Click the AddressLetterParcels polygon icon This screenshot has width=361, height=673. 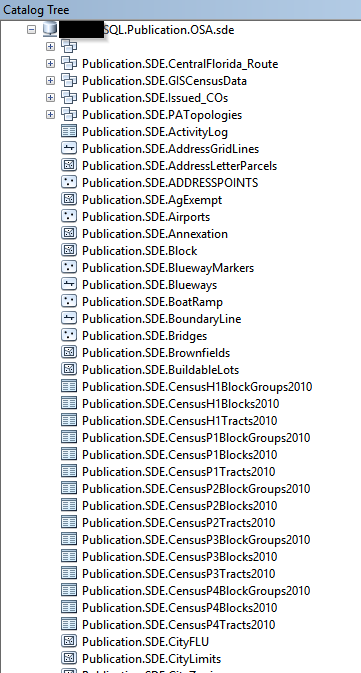click(69, 165)
